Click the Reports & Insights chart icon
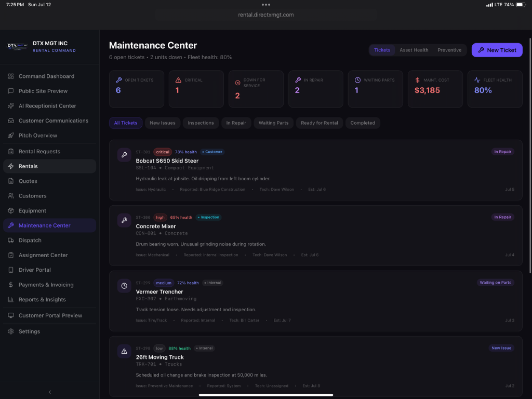The image size is (532, 399). coord(11,300)
